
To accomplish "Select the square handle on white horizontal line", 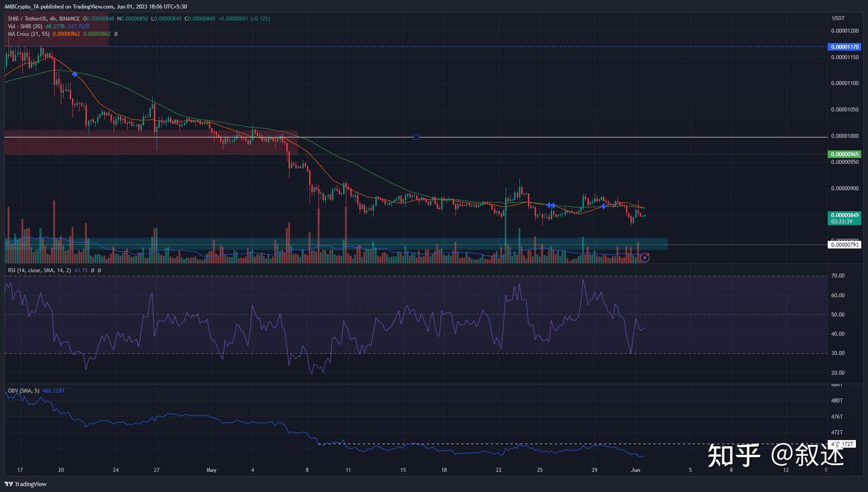I will (416, 137).
